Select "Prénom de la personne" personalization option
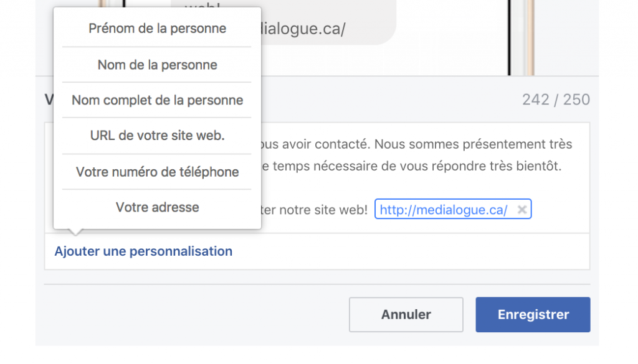Screen dimensions: 638x364 [156, 28]
